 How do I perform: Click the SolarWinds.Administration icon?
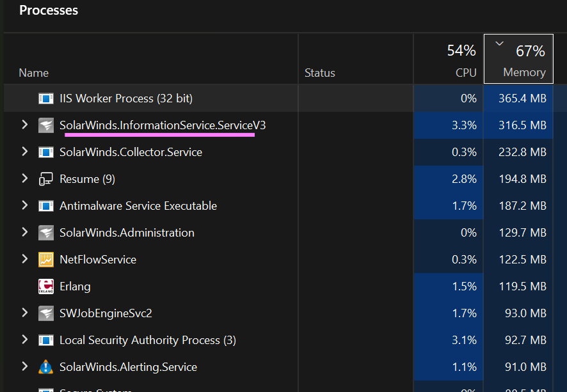pos(46,233)
